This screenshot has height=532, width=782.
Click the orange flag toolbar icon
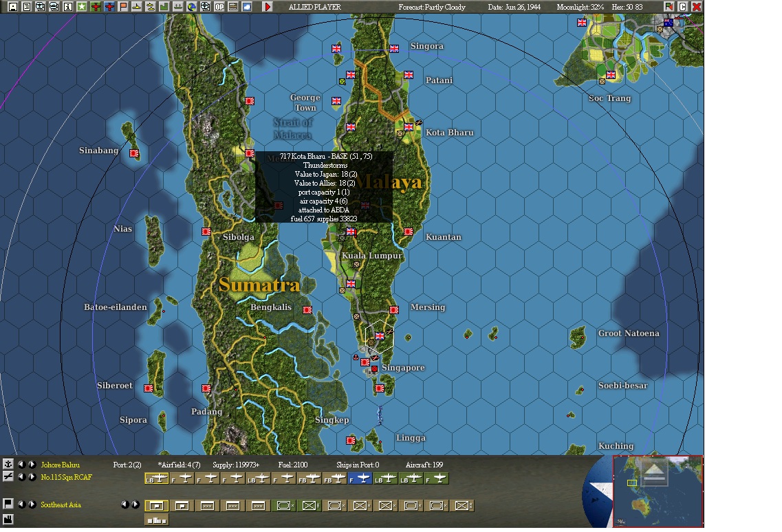123,6
